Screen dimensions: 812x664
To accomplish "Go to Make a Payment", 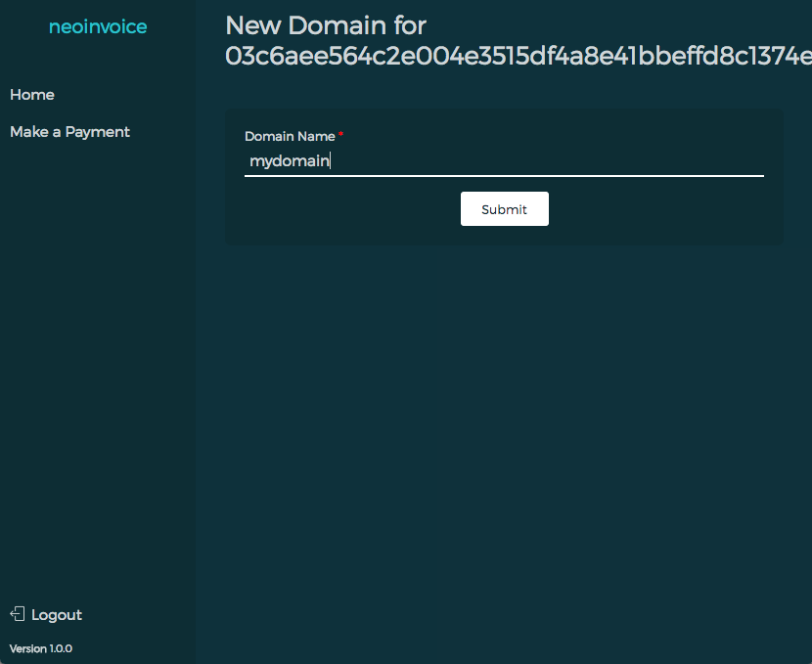I will (69, 132).
